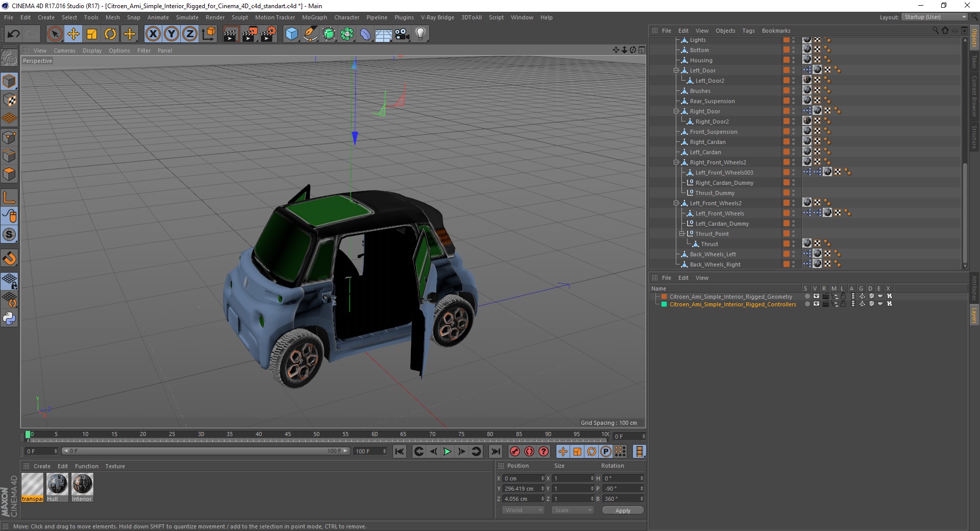Open the V-Ray Bridge menu
Image resolution: width=980 pixels, height=531 pixels.
(x=437, y=17)
